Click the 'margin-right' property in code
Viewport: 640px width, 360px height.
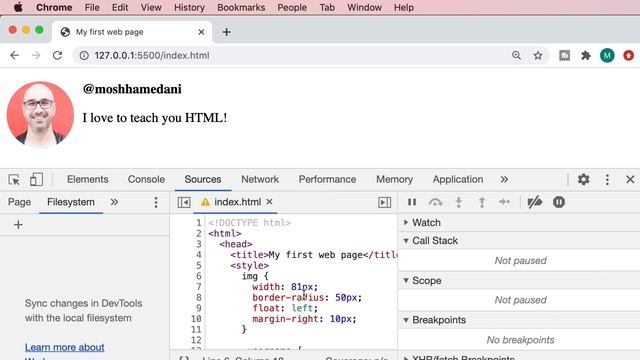285,319
